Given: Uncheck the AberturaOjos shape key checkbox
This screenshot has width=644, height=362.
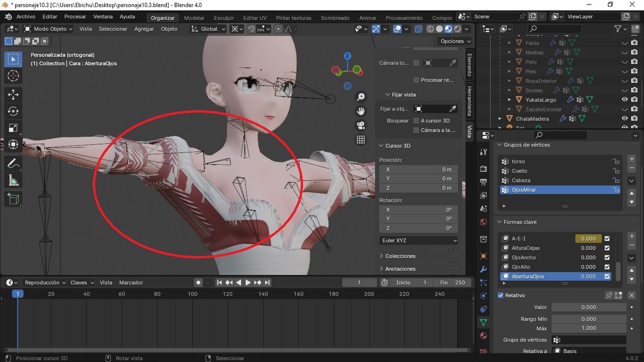Looking at the screenshot, I should coord(607,276).
